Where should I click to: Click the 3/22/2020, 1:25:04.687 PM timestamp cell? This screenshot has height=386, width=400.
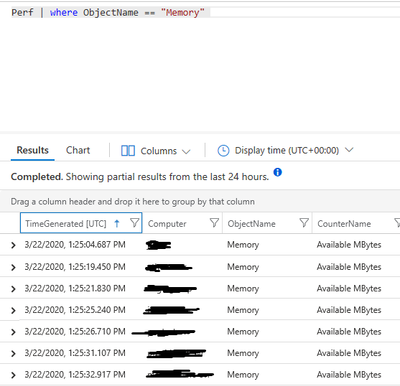point(75,245)
